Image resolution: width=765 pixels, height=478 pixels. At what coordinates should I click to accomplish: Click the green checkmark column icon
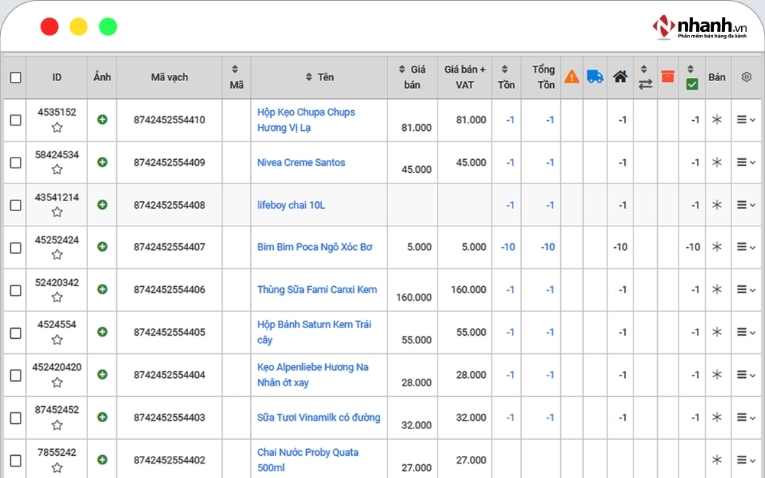(x=691, y=84)
